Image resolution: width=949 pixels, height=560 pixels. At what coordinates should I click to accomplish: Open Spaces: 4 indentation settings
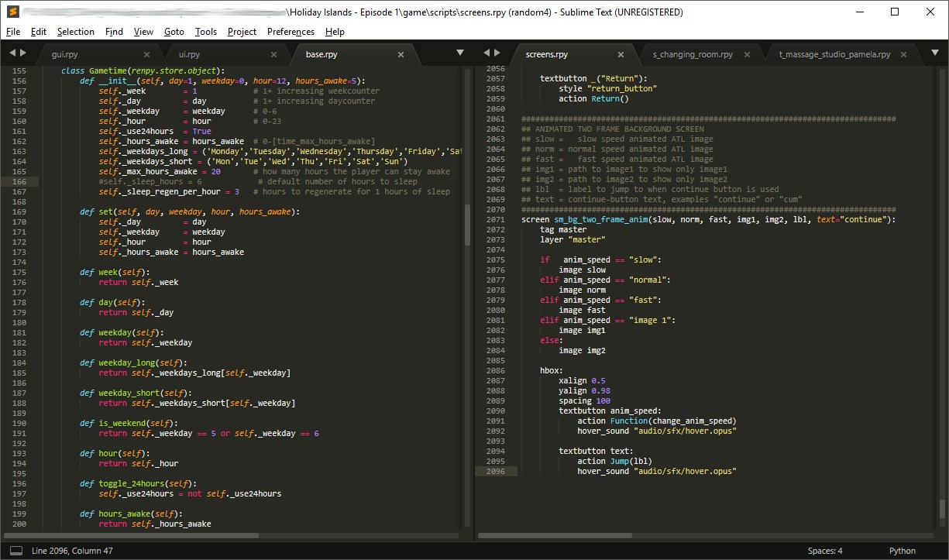click(x=824, y=551)
